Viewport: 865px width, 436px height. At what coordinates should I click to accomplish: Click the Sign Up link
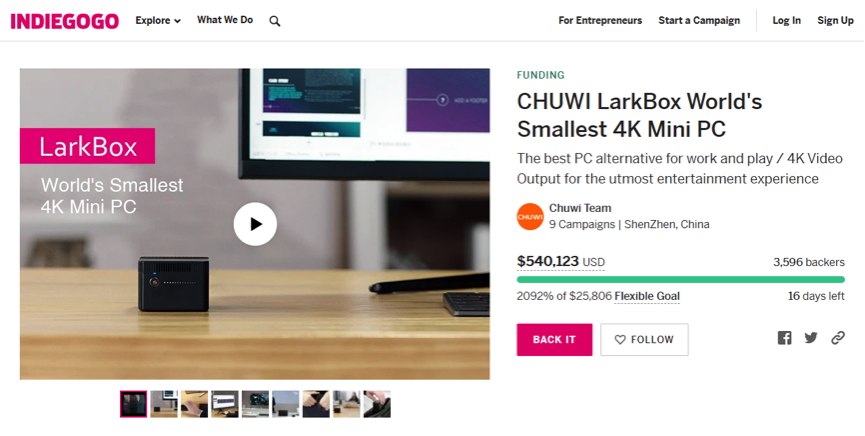click(x=835, y=20)
